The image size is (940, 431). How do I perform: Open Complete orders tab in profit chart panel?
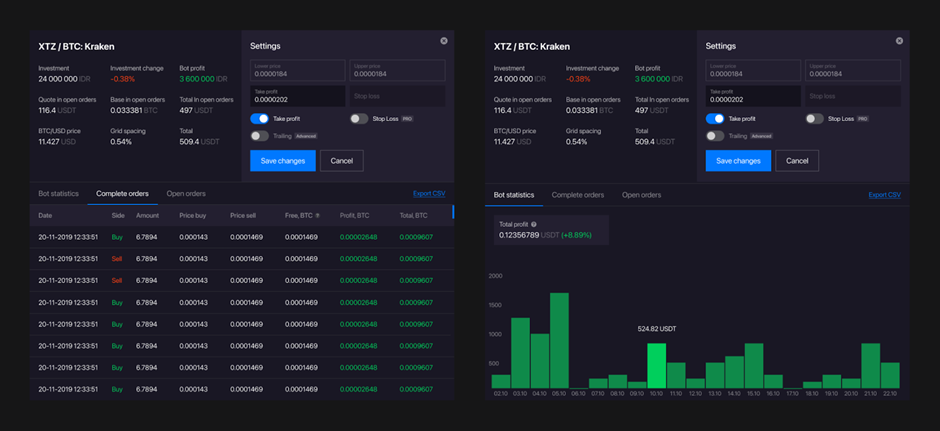pos(578,195)
